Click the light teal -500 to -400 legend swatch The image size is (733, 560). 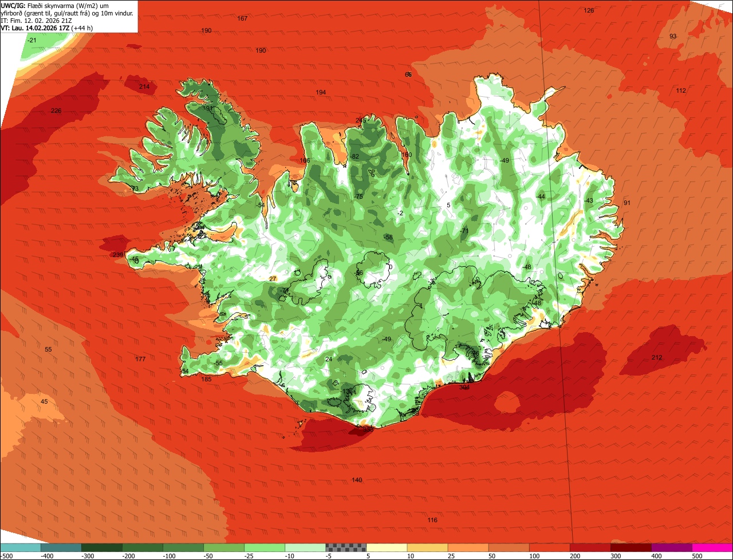20,547
